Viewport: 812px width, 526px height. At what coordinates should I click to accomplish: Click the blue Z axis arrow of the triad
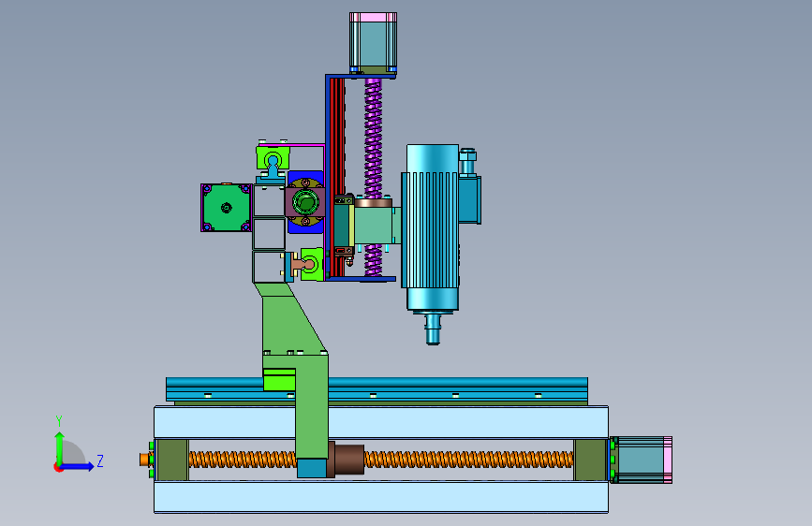tap(78, 466)
